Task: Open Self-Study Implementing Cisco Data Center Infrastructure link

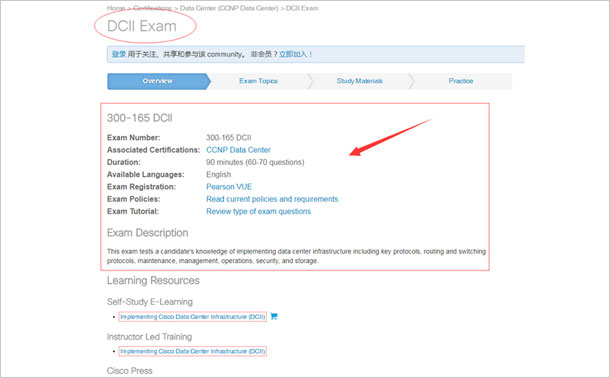Action: coord(193,317)
